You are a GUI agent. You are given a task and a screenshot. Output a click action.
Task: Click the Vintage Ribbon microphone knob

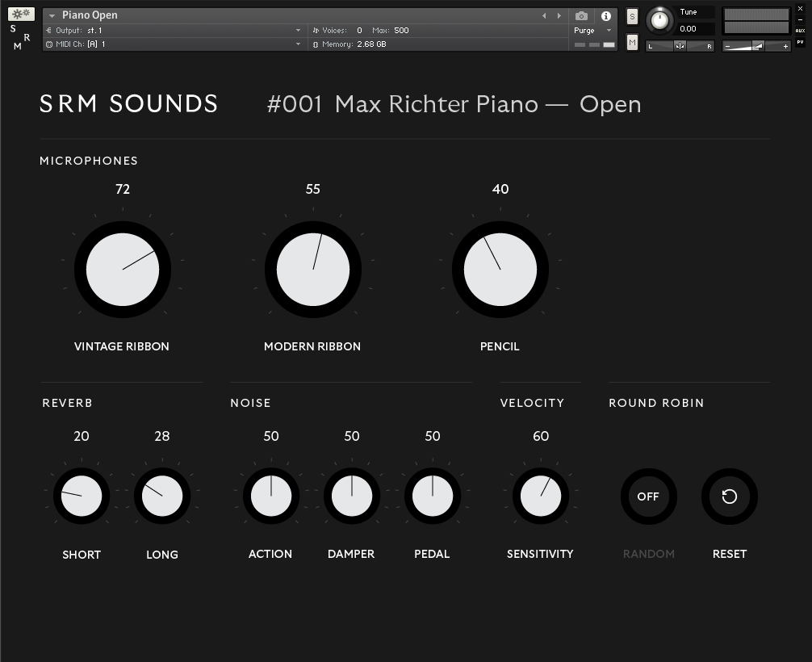click(123, 270)
